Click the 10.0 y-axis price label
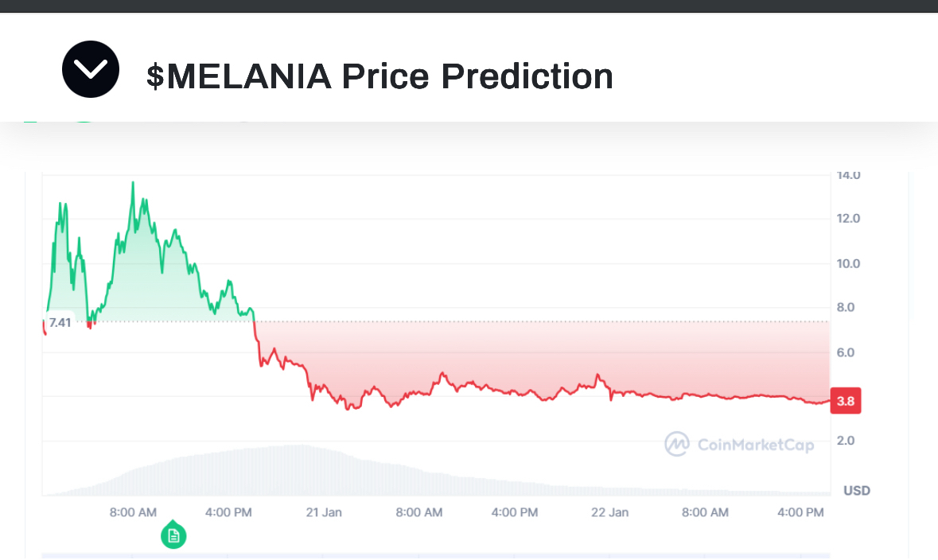 click(848, 263)
